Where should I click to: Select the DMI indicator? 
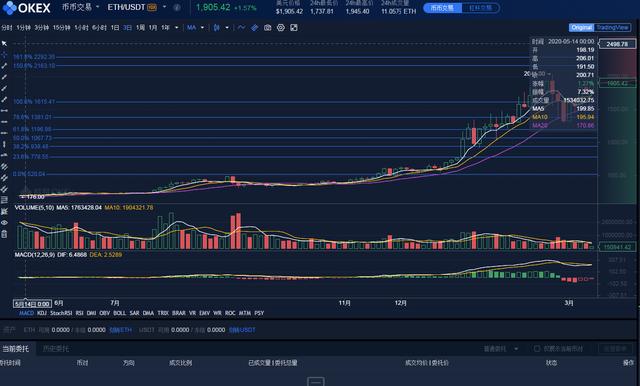click(91, 313)
